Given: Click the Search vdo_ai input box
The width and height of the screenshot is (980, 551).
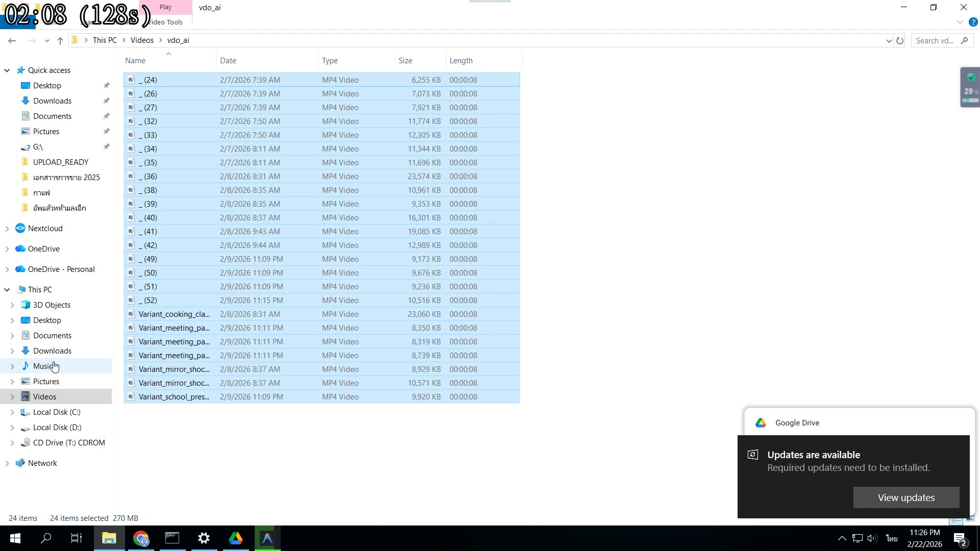Looking at the screenshot, I should tap(935, 41).
